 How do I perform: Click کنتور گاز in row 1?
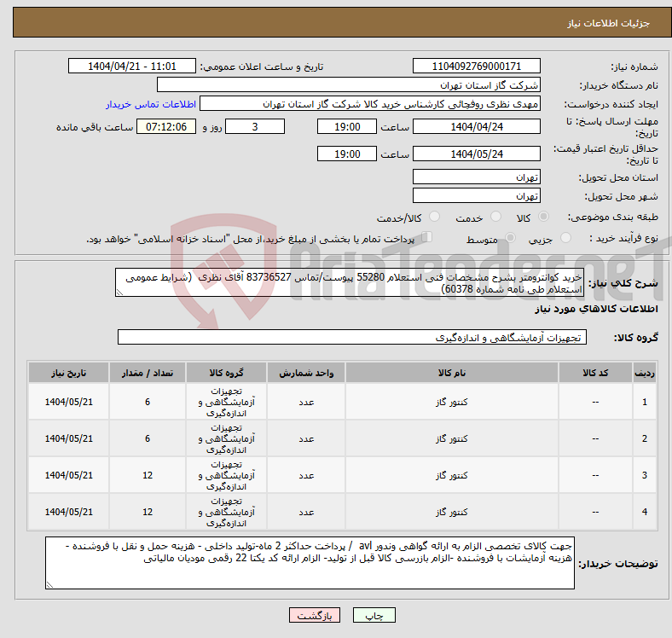pos(452,402)
